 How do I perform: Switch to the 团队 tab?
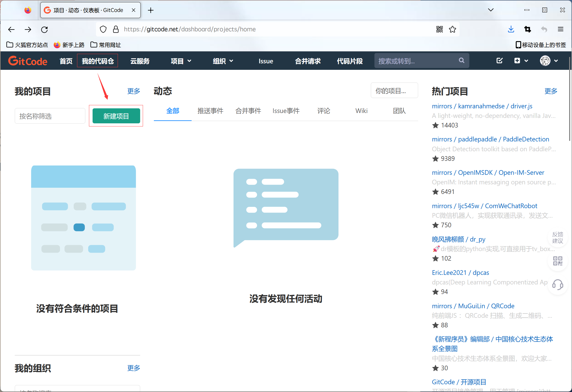point(399,111)
